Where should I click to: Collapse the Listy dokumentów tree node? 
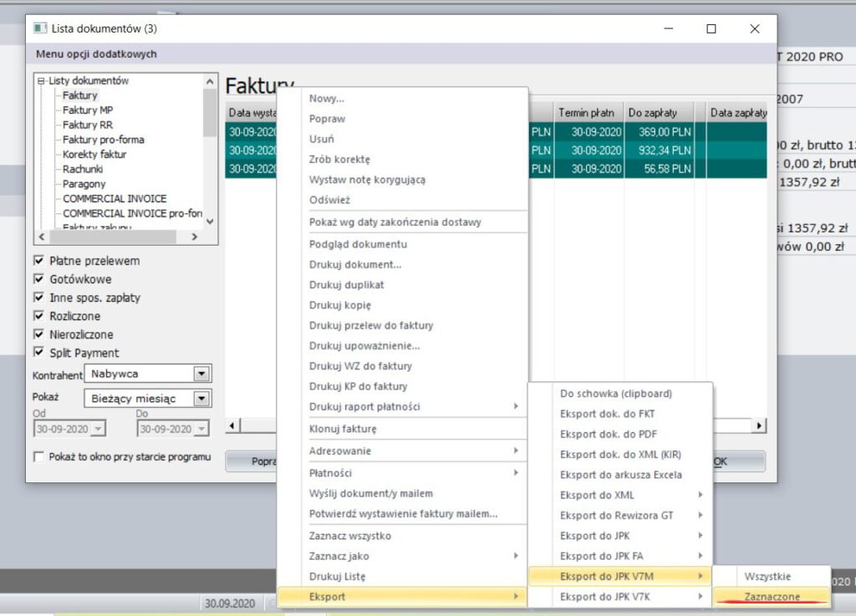click(x=41, y=81)
